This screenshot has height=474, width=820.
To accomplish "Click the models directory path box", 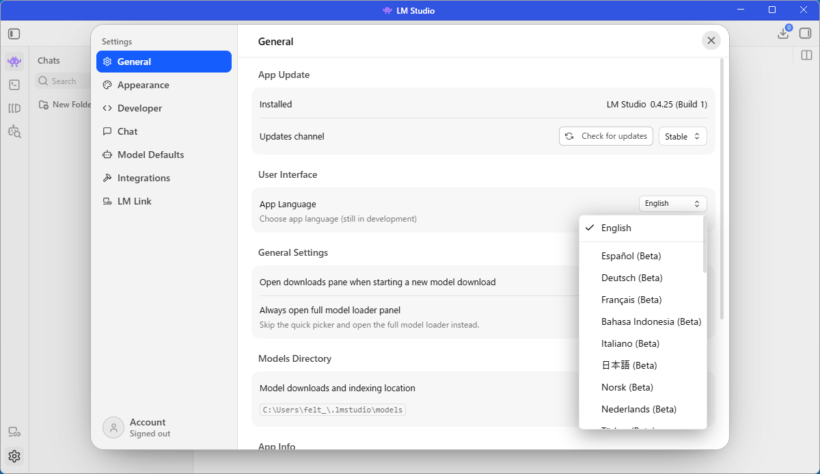I will (333, 410).
